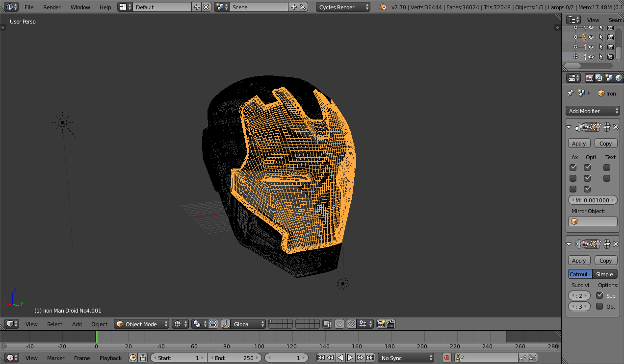Switch to the Render properties camera tab

(x=590, y=78)
